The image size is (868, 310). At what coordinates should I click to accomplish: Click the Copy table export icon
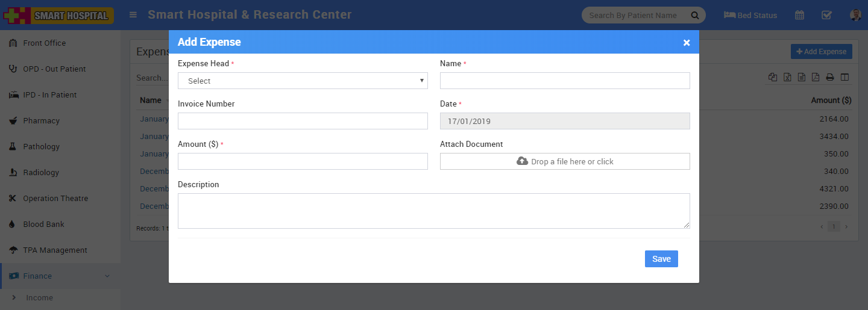click(773, 77)
